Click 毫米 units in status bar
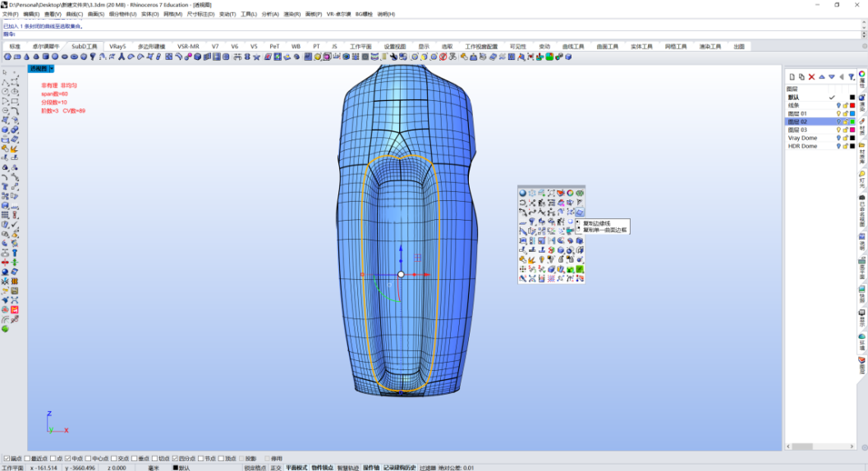 click(154, 468)
